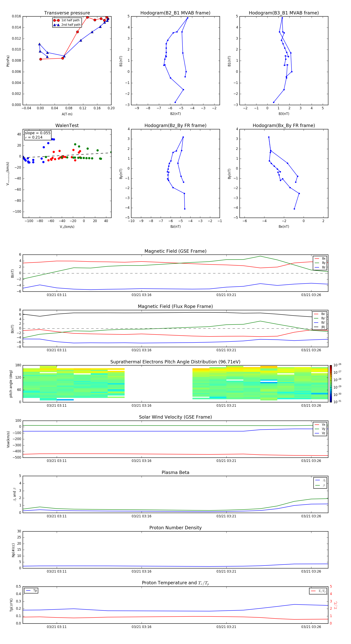Screen dimensions: 351x644
Task: Click the 'Pt(nPa)' y-axis label
Action: tap(8, 61)
